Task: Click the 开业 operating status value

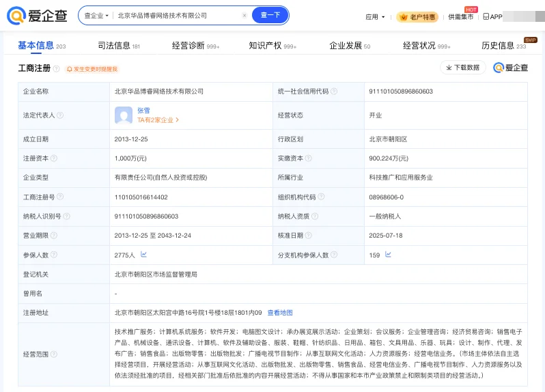Action: tap(376, 115)
